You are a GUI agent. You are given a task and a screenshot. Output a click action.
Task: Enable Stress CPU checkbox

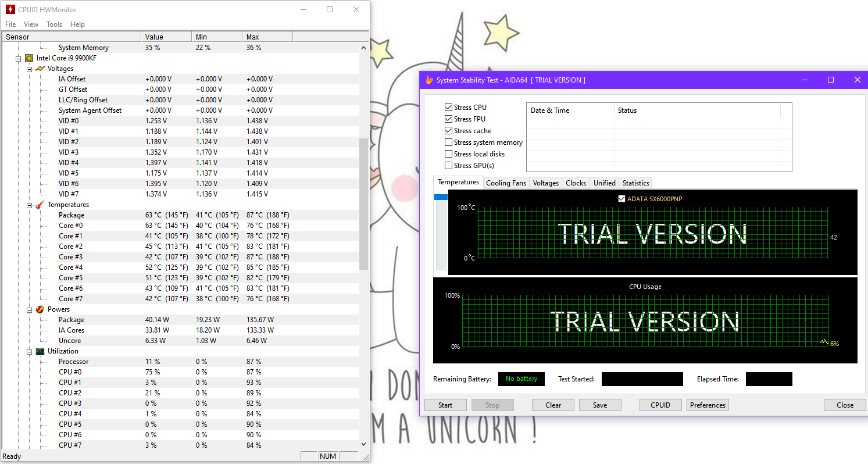point(448,108)
